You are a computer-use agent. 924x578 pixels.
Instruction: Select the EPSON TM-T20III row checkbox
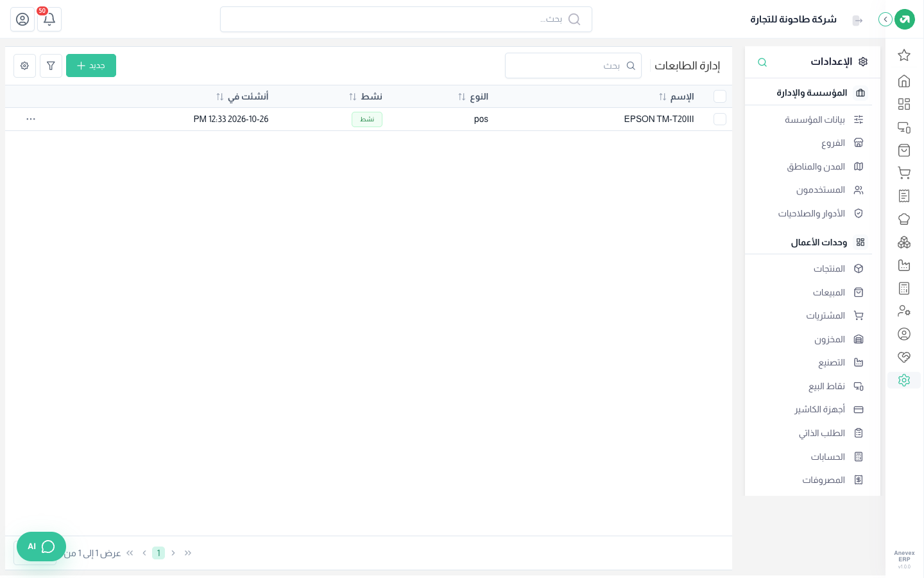(720, 119)
